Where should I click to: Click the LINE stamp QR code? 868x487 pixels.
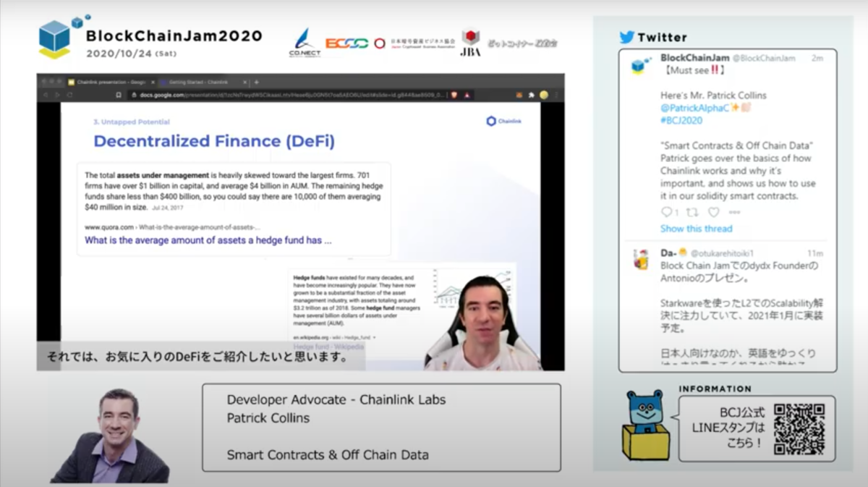(799, 428)
